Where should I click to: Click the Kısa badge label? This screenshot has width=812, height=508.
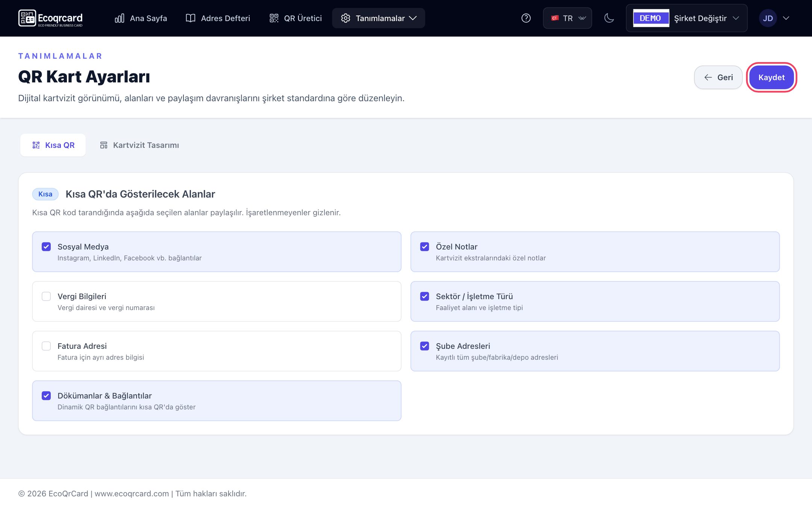click(x=45, y=194)
